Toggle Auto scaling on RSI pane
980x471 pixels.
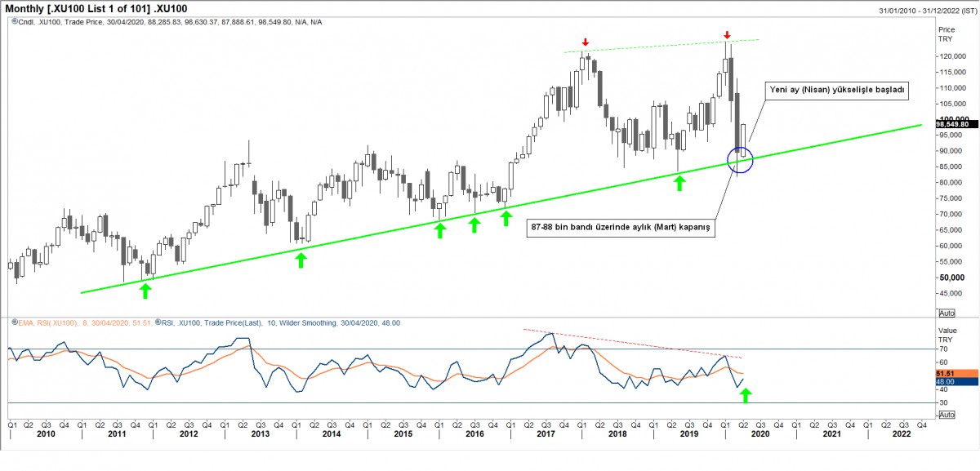pyautogui.click(x=947, y=415)
